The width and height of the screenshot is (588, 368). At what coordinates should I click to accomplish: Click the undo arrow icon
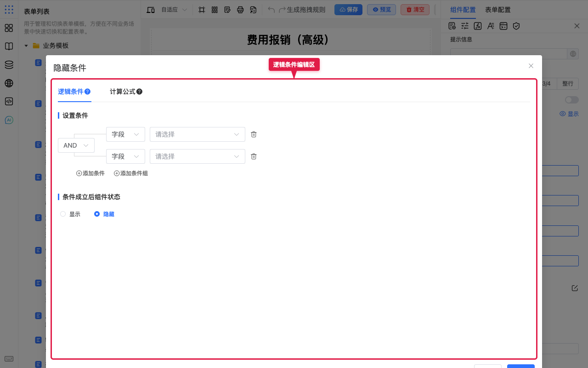(271, 10)
